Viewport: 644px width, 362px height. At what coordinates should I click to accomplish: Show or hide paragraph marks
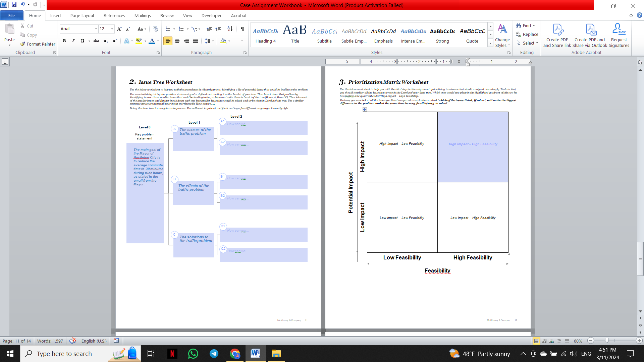click(242, 29)
